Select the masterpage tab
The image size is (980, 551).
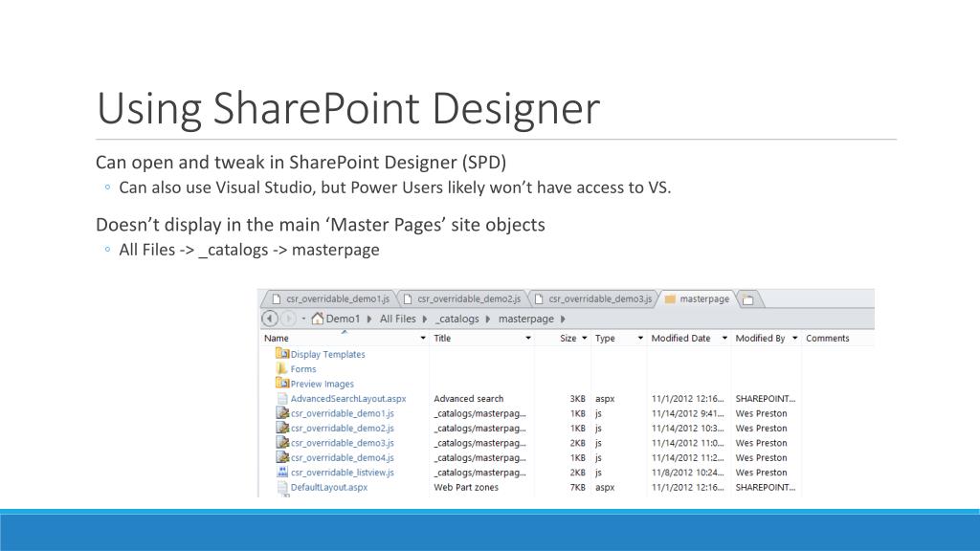coord(698,298)
